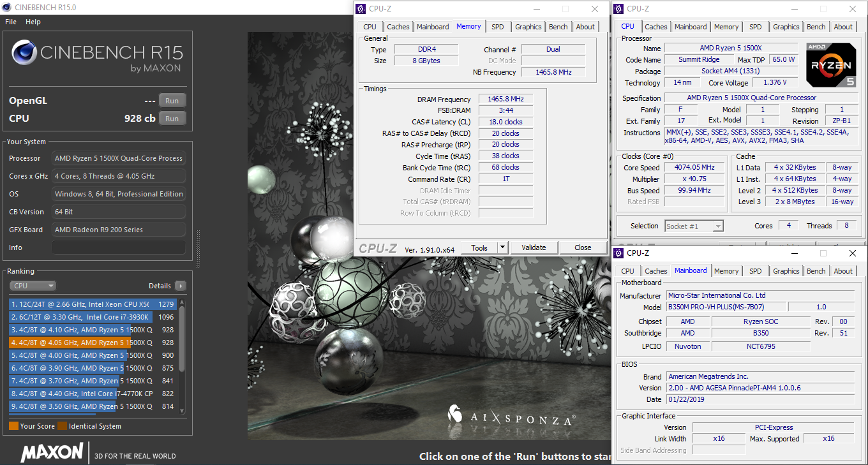Click the Level 3 cache 2 x 8 MBytes
This screenshot has width=868, height=465.
[x=794, y=202]
